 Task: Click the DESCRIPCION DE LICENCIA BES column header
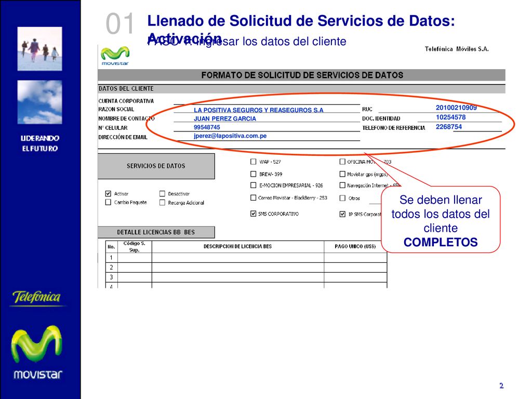[x=237, y=246]
